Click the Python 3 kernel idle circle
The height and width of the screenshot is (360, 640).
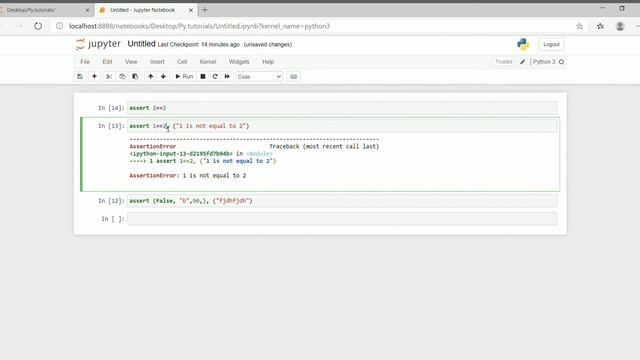tap(562, 62)
